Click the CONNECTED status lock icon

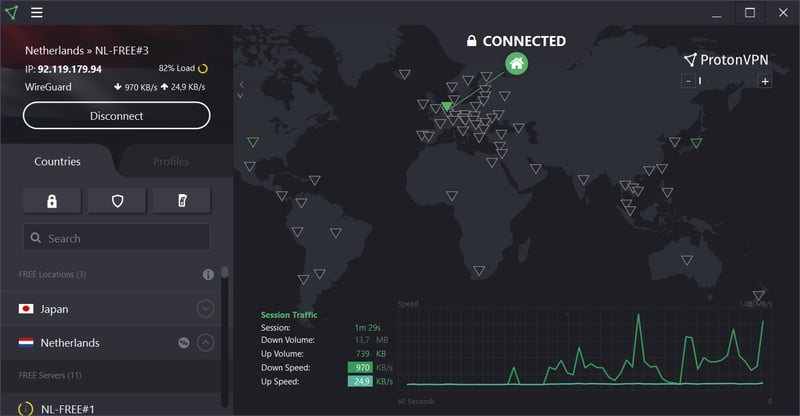[471, 41]
